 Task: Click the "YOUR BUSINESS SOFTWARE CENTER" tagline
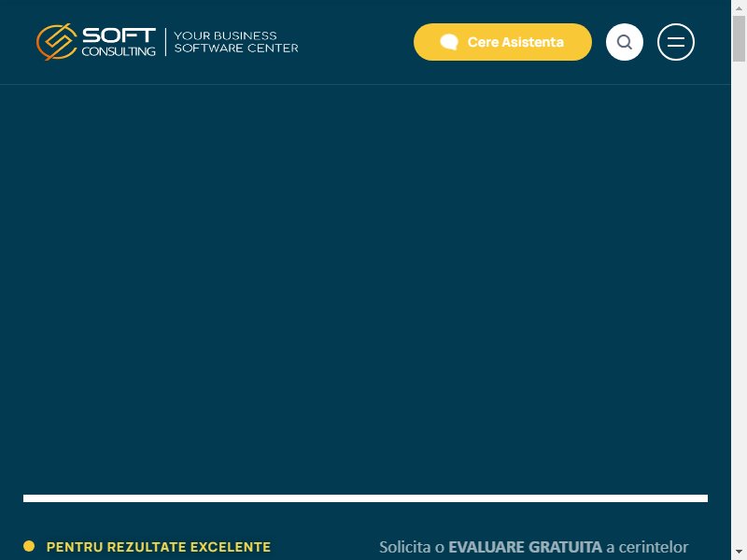pos(236,42)
